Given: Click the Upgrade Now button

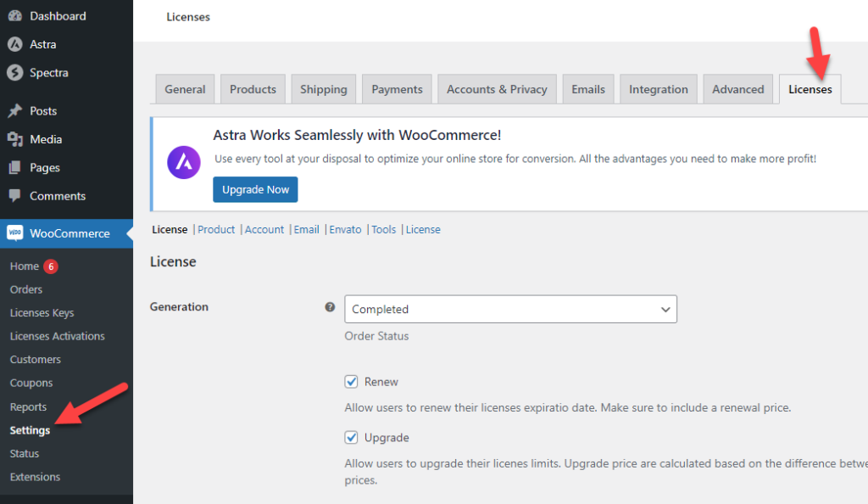Looking at the screenshot, I should (x=255, y=189).
